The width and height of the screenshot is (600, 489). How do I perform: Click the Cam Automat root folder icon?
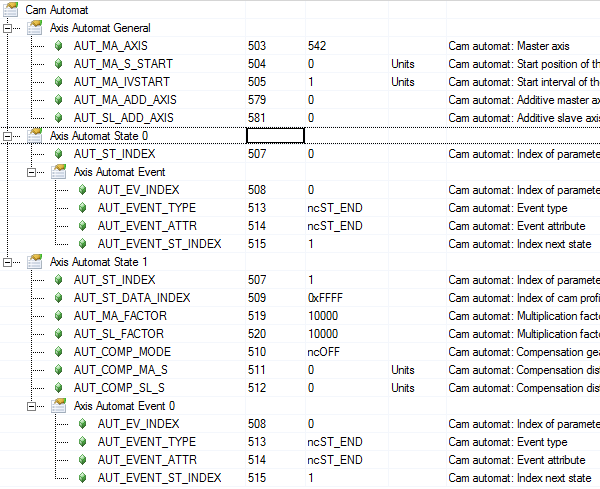pyautogui.click(x=10, y=10)
